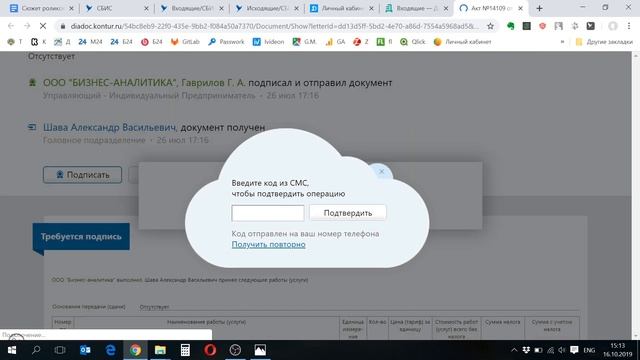Open the Личный кабинет bookmark
Viewport: 640px width, 360px height.
pyautogui.click(x=462, y=42)
